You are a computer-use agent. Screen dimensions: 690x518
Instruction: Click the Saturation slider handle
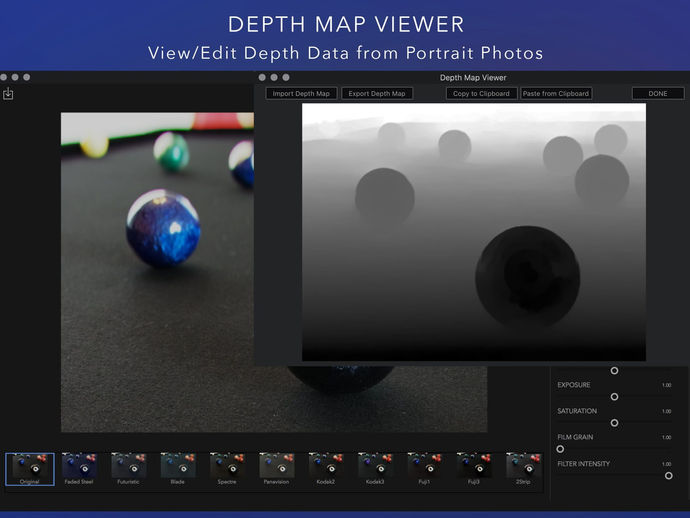coord(614,423)
